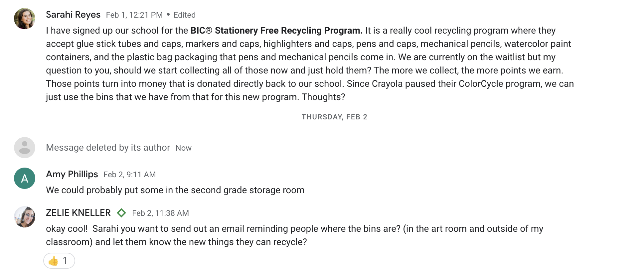Click Sarahi's message line mentioning Crayola ColorCycle
This screenshot has height=278, width=644.
pyautogui.click(x=309, y=84)
